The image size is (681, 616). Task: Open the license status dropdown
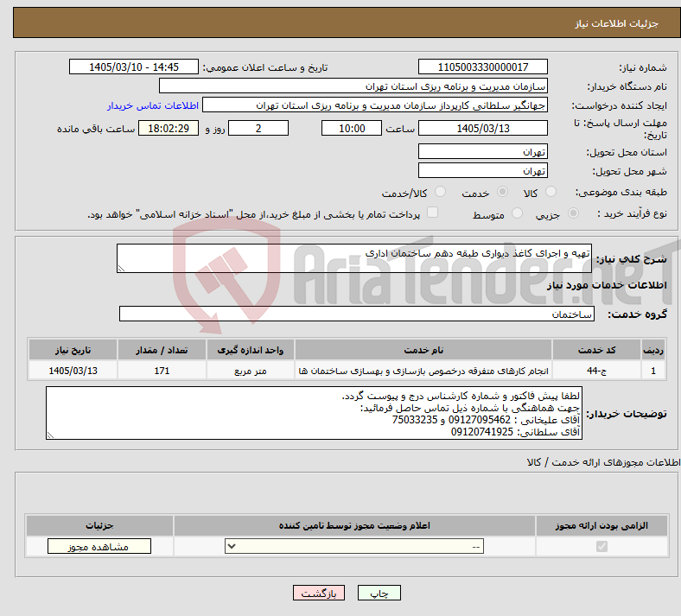354,546
